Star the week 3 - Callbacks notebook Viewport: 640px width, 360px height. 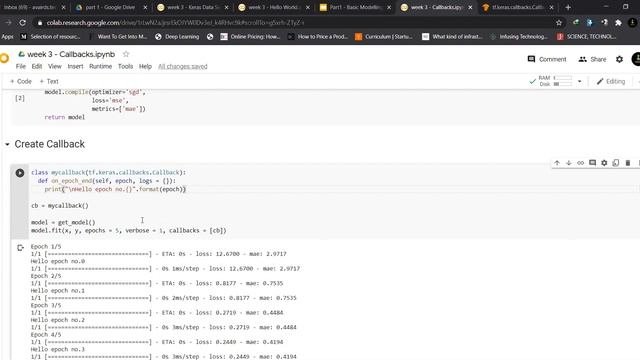[126, 54]
